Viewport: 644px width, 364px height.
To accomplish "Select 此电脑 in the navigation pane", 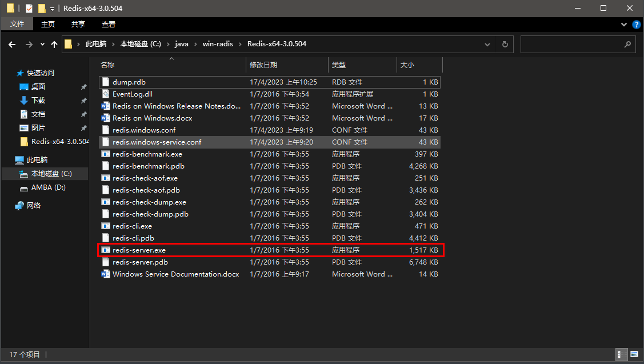I will tap(37, 160).
